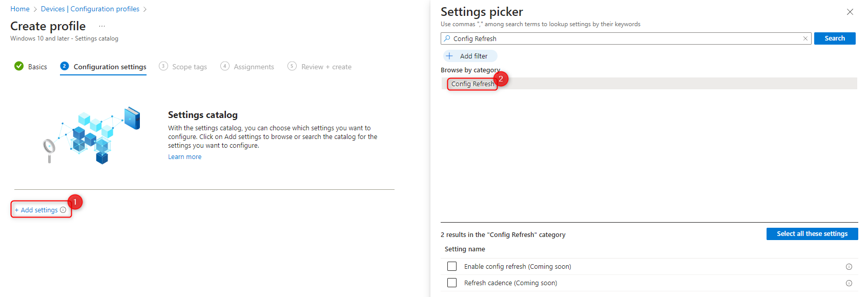The image size is (868, 297).
Task: Switch to the Scope tags tab
Action: click(x=190, y=66)
